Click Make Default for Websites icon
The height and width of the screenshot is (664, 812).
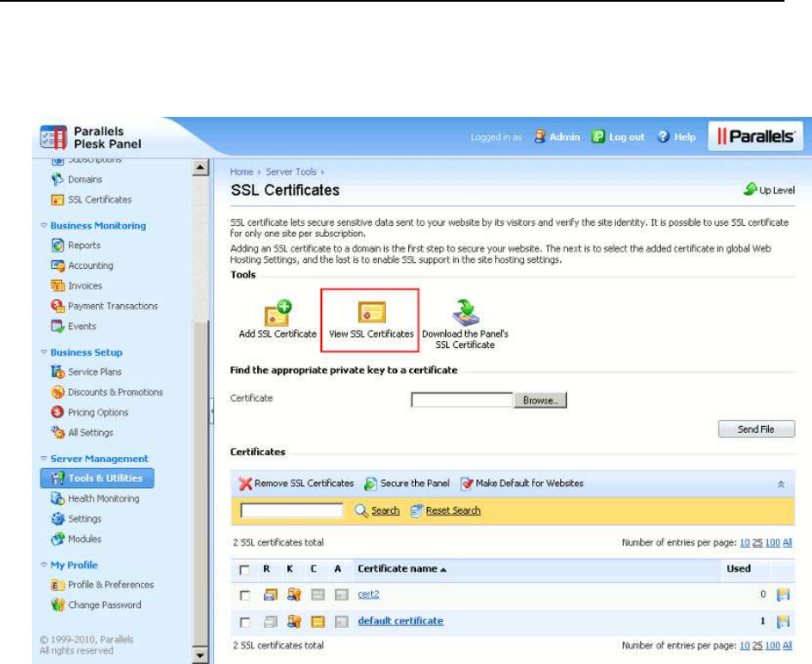[x=467, y=484]
